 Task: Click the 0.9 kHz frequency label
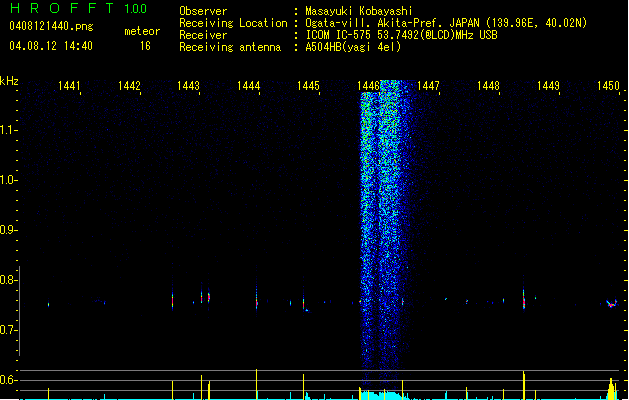7,230
